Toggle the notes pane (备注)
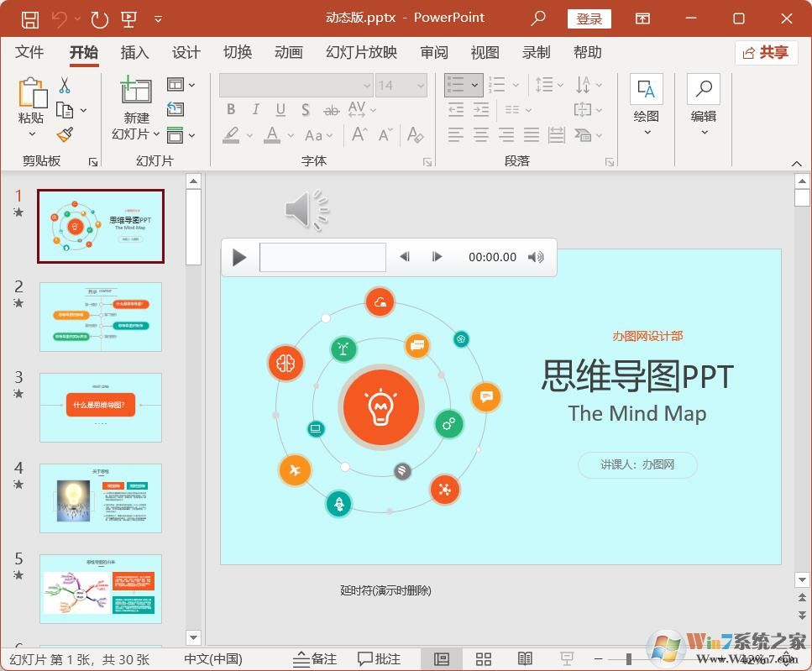 [x=314, y=659]
